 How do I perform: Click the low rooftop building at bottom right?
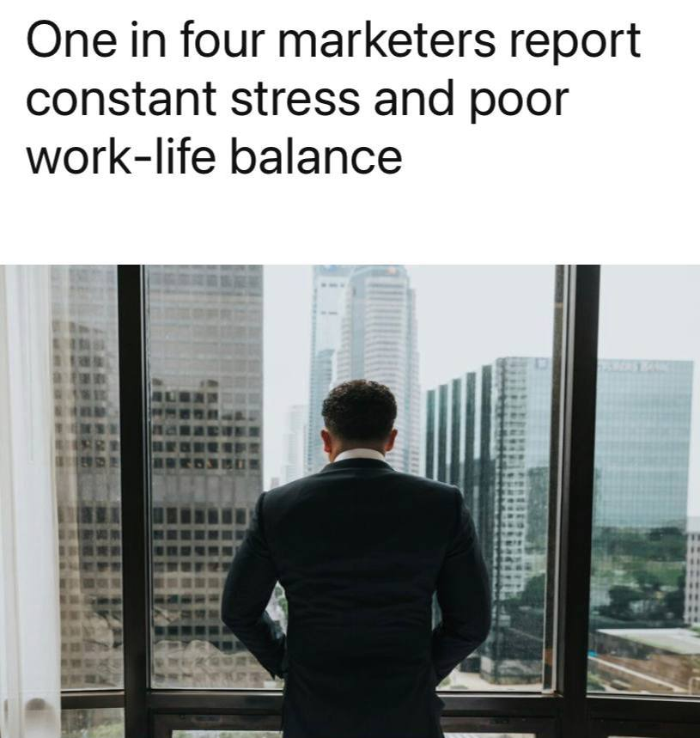[x=645, y=659]
